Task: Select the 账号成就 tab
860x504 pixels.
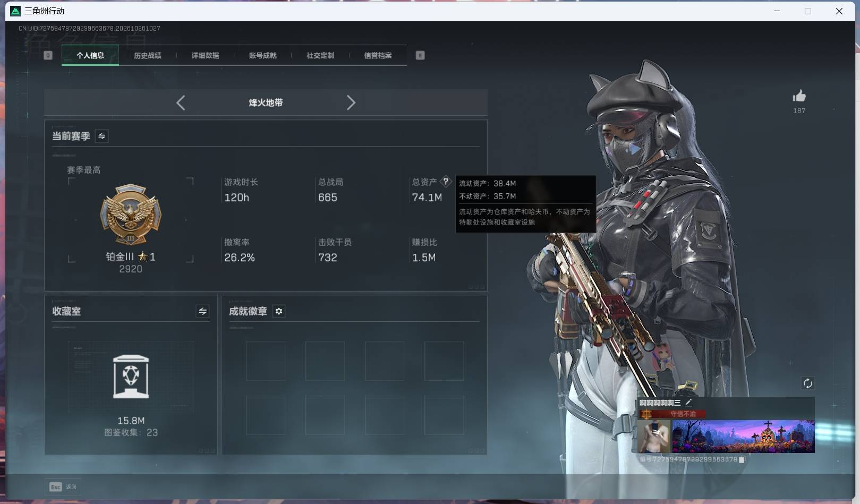Action: [262, 55]
